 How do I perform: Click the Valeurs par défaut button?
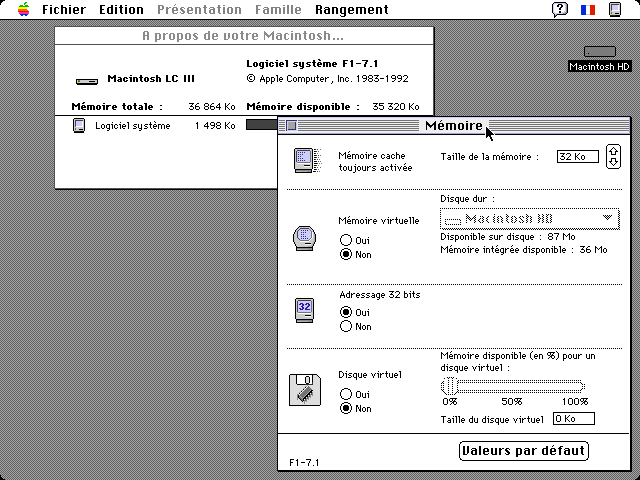pyautogui.click(x=524, y=451)
